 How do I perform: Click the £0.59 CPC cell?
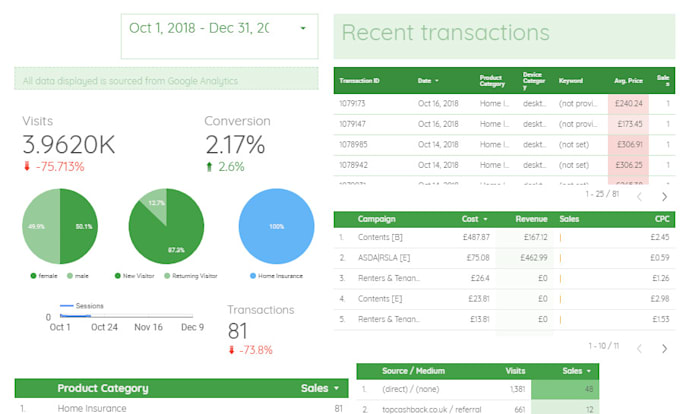(660, 258)
